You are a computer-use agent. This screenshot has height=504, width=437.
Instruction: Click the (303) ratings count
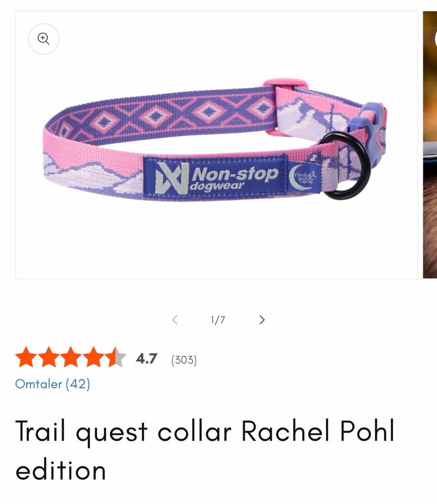point(184,360)
